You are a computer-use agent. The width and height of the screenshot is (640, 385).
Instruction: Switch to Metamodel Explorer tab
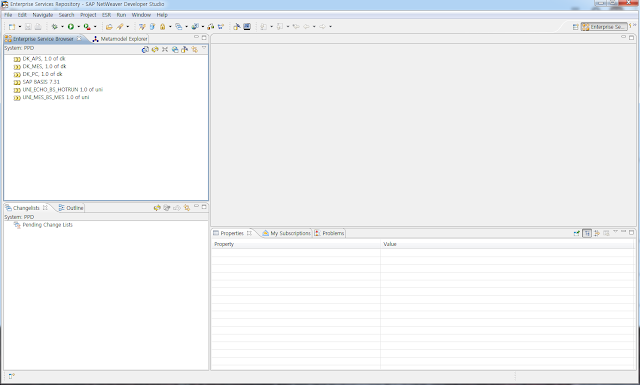(120, 39)
